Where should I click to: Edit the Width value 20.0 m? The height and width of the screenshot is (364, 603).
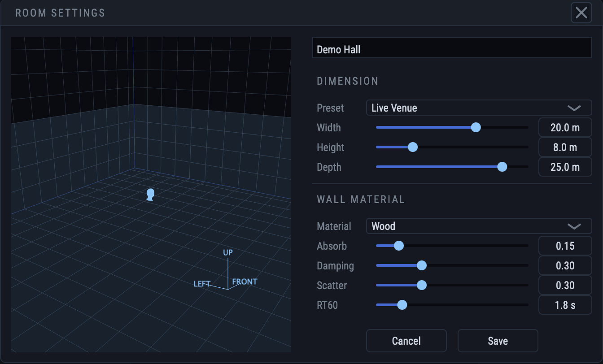point(565,128)
